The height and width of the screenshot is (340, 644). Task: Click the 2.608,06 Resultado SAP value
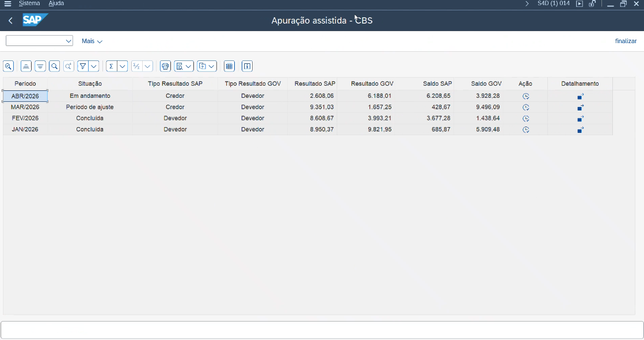tap(322, 95)
